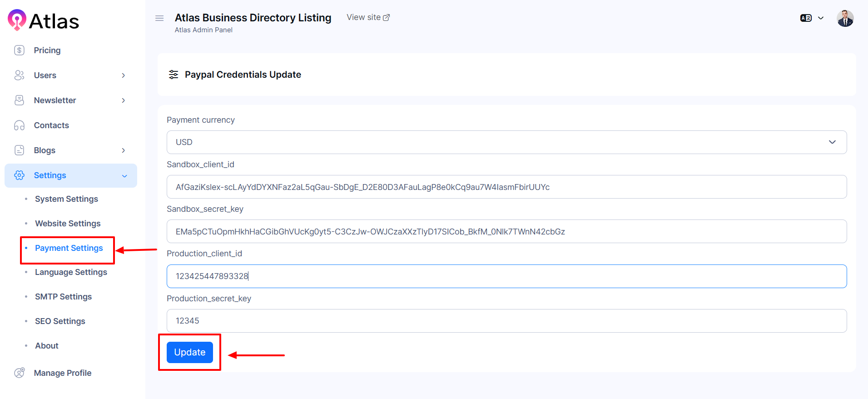The width and height of the screenshot is (868, 399).
Task: Collapse the Settings menu chevron
Action: pyautogui.click(x=124, y=176)
